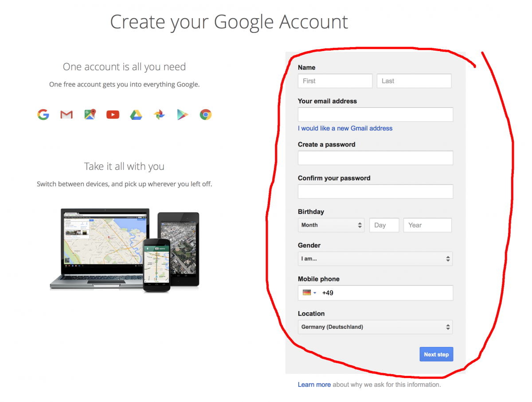The width and height of the screenshot is (532, 402).
Task: Click the Google G logo icon
Action: pos(43,115)
